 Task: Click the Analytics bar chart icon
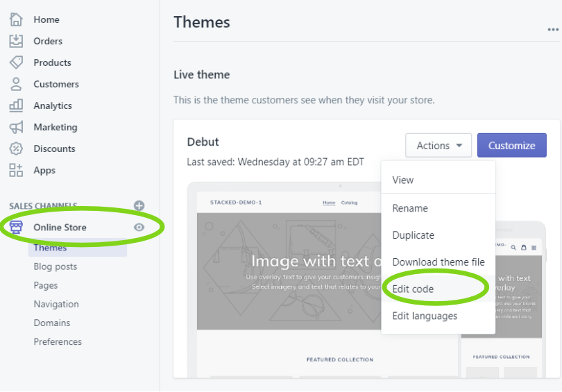[x=16, y=105]
